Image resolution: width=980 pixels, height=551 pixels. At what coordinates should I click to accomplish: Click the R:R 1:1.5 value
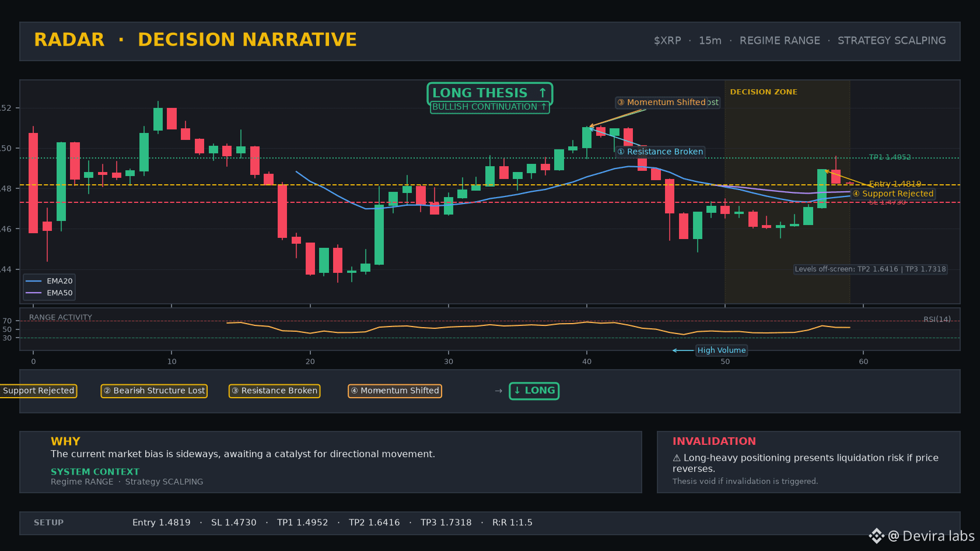coord(512,523)
